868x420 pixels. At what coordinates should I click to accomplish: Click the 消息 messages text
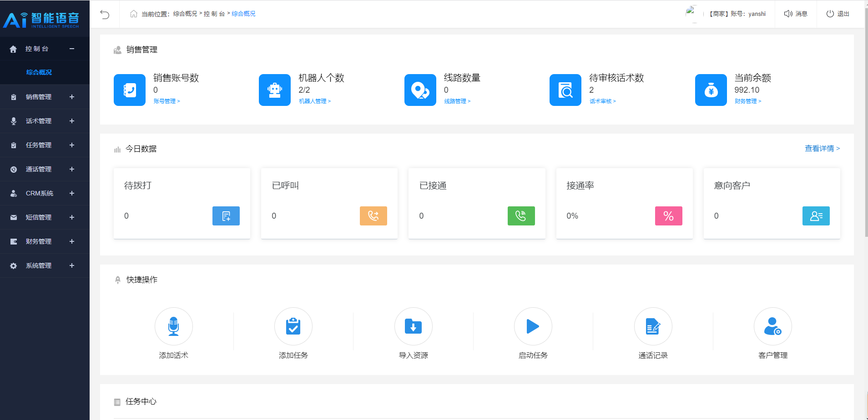[x=802, y=14]
